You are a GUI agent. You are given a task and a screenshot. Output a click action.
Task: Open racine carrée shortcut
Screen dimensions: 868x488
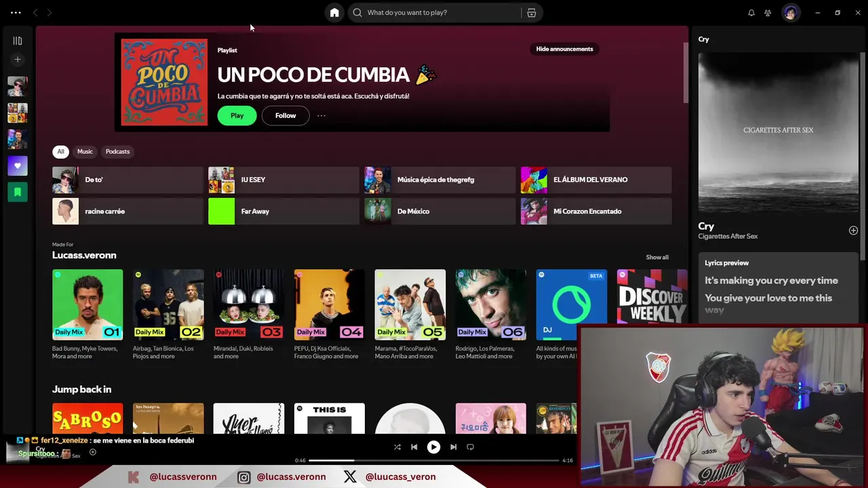(127, 211)
